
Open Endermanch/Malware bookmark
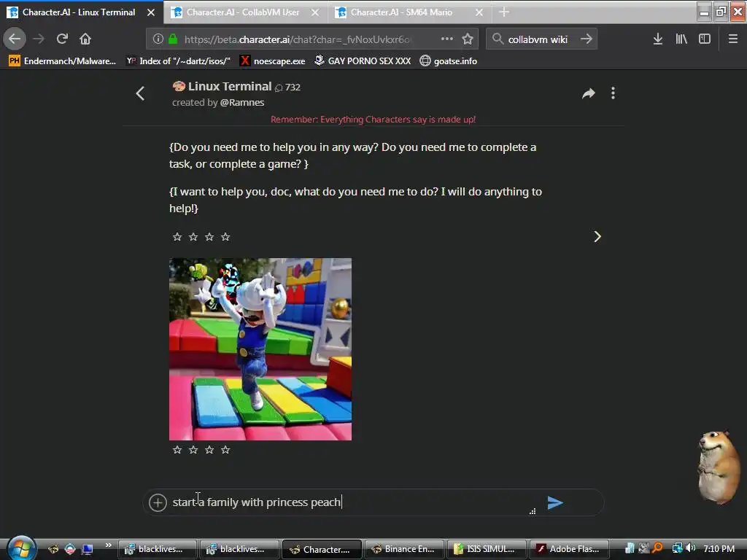[x=63, y=61]
